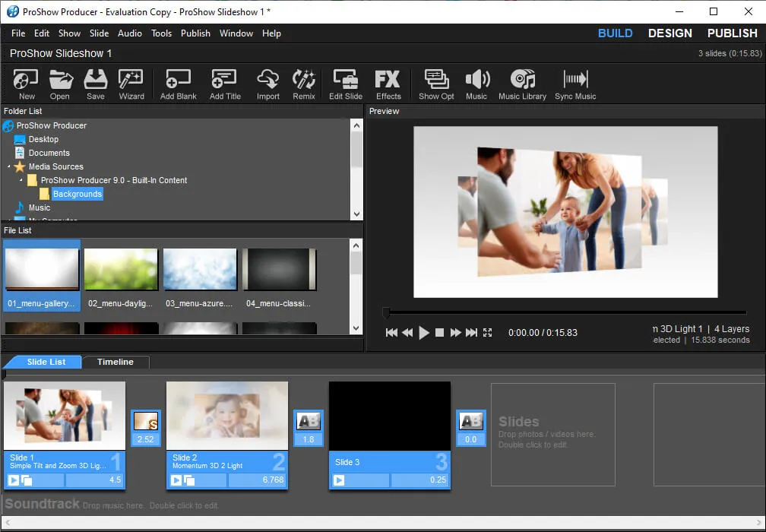
Task: Click transition icon after Slide 1
Action: (146, 421)
